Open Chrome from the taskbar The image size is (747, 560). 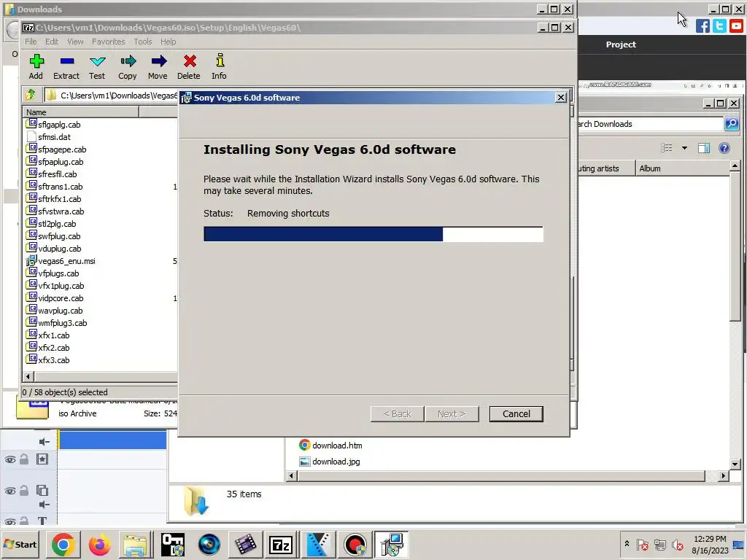point(63,545)
